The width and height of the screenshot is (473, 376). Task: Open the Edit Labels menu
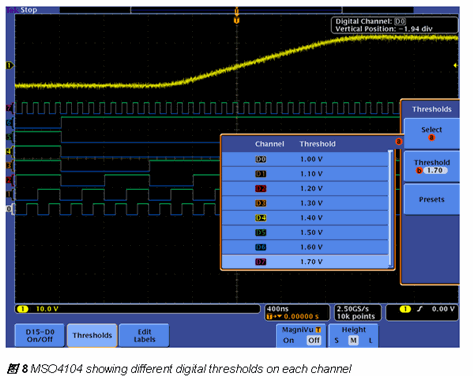click(x=144, y=335)
